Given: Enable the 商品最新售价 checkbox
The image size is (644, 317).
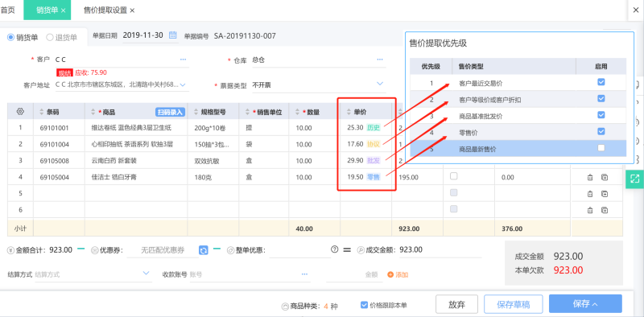Looking at the screenshot, I should click(601, 148).
